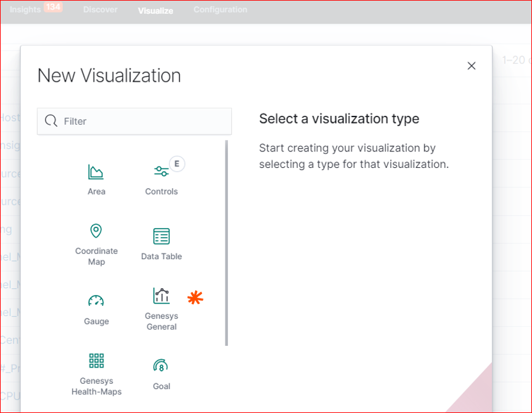The width and height of the screenshot is (532, 413).
Task: Switch to the Discover tab
Action: click(100, 10)
